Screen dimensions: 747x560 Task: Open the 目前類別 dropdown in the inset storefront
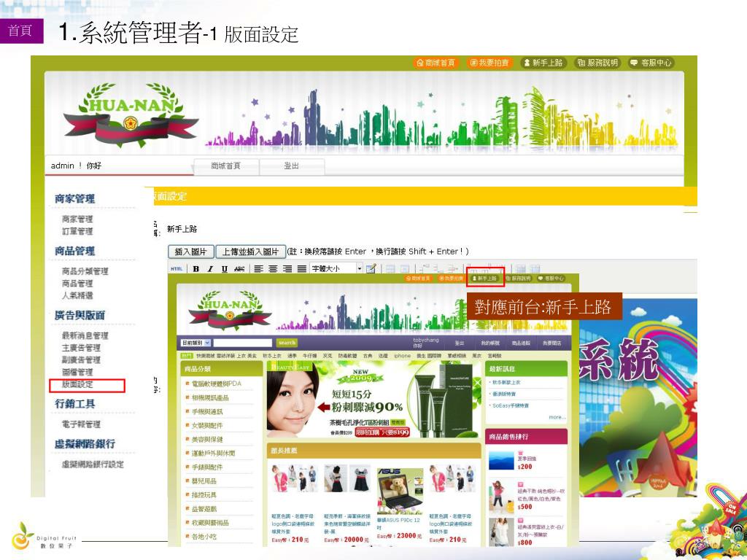[x=196, y=343]
